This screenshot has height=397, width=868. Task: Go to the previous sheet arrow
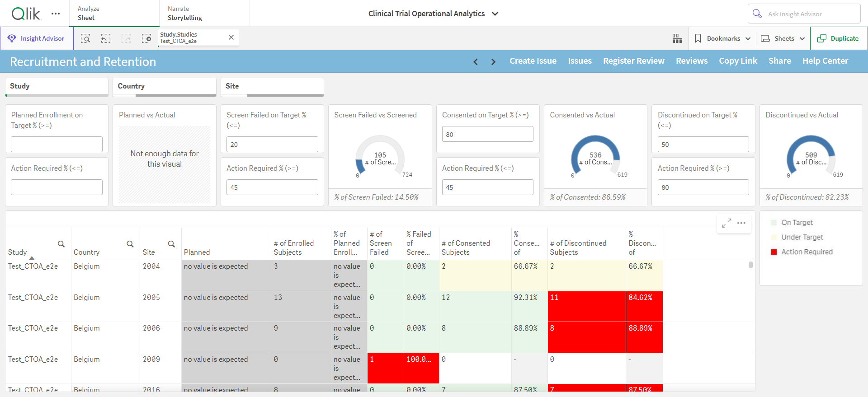(x=476, y=62)
